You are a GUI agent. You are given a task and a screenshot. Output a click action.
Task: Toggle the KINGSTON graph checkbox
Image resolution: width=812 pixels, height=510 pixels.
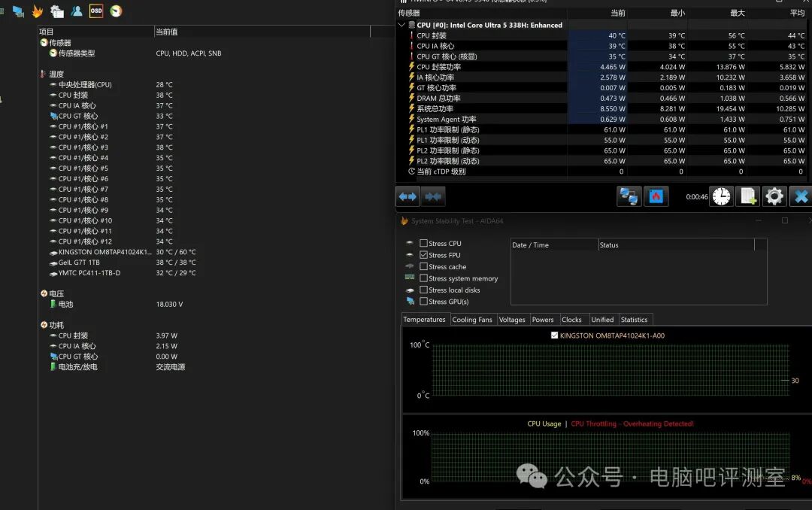555,335
